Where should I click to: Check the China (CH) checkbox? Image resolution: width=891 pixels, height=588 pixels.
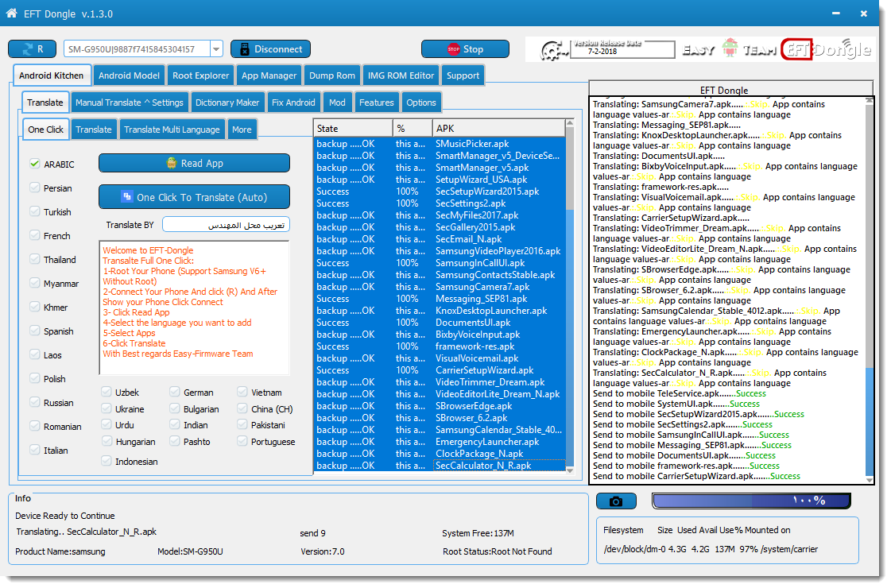point(242,408)
